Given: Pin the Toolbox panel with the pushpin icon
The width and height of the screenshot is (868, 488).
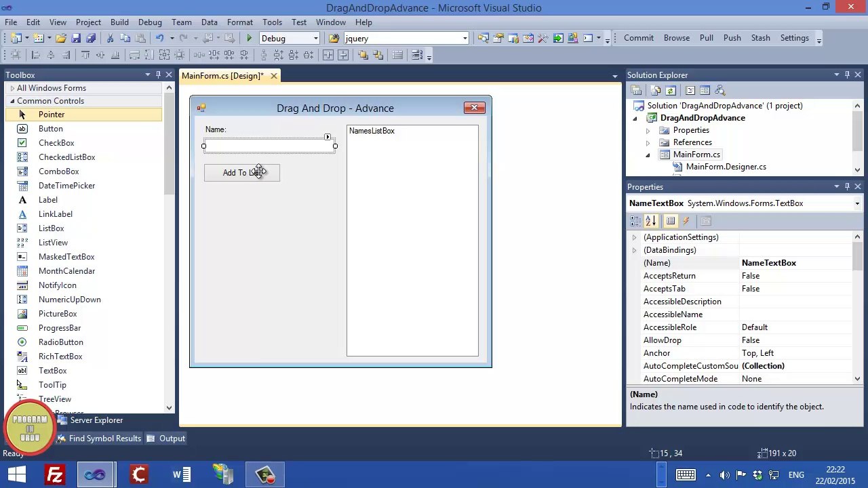Looking at the screenshot, I should coord(158,75).
